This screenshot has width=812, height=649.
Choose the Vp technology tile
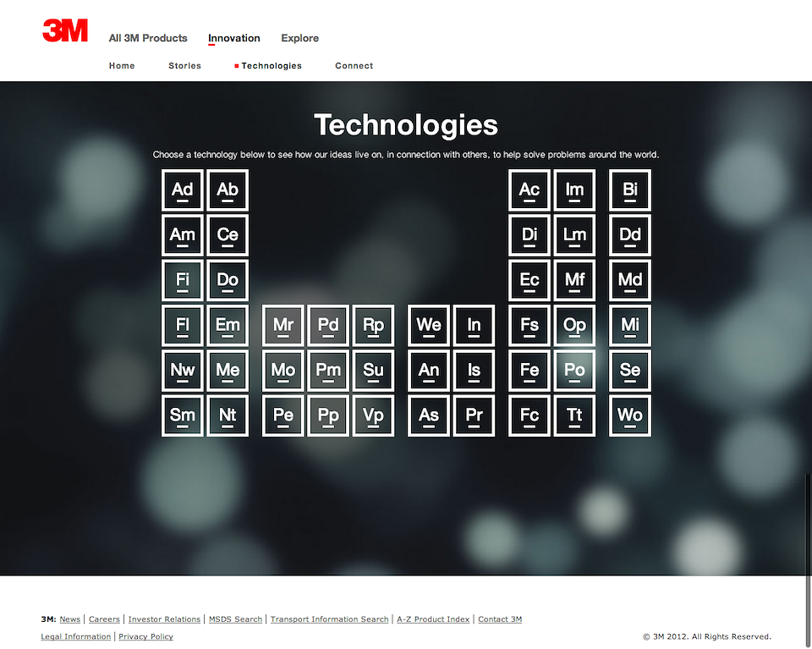tap(373, 415)
